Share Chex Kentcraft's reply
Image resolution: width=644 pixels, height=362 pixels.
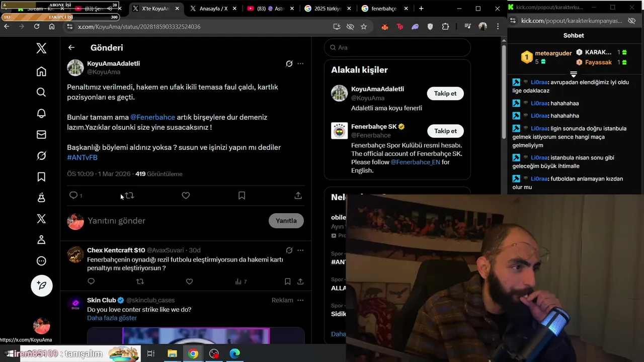[300, 282]
